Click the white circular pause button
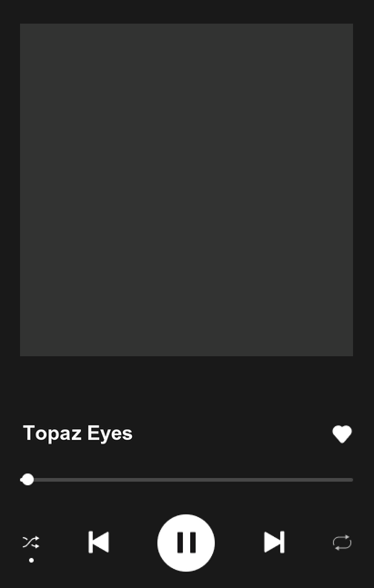 pos(186,543)
